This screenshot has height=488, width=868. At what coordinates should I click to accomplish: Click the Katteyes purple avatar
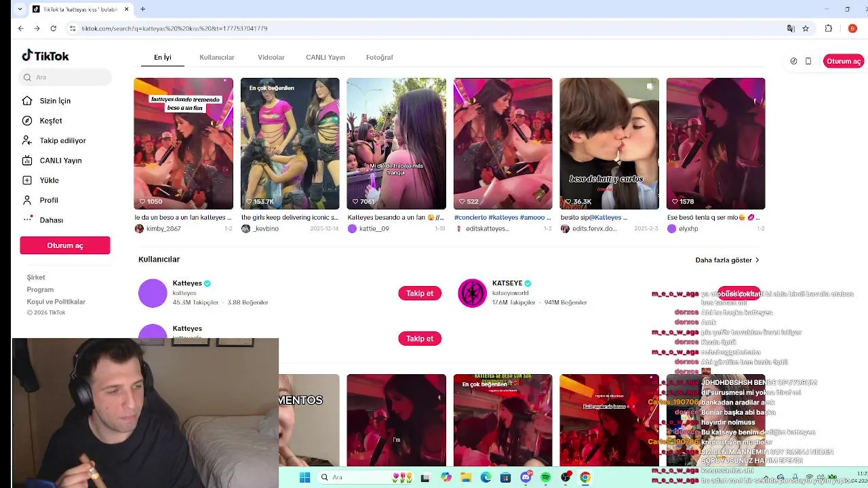pos(153,293)
